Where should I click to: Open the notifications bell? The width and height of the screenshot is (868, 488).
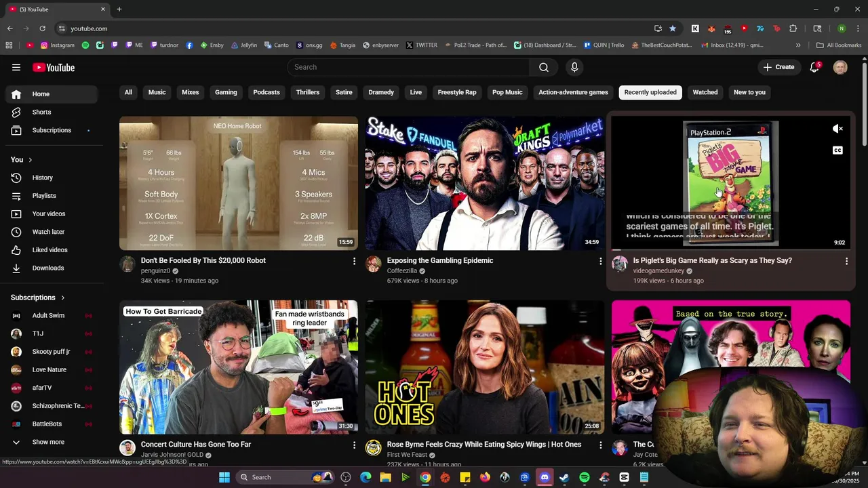[814, 67]
